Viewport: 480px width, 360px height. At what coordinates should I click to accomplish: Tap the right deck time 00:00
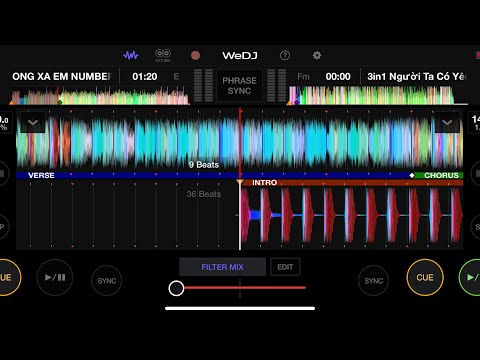[338, 77]
